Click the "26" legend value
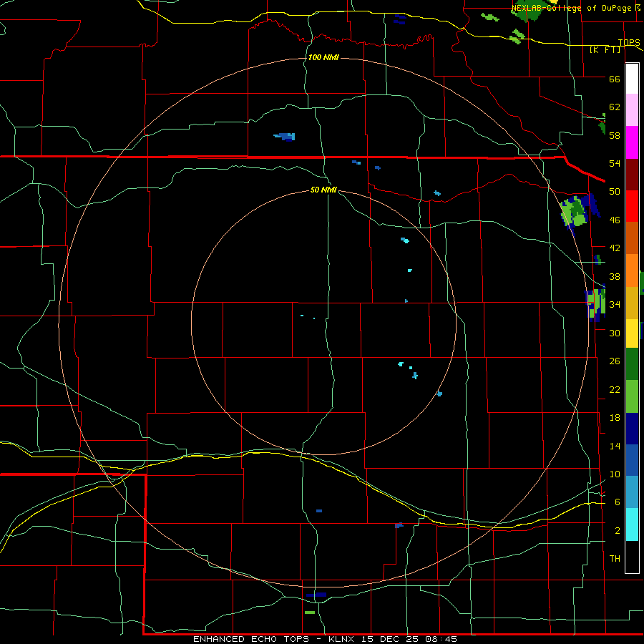This screenshot has height=644, width=644. click(615, 361)
